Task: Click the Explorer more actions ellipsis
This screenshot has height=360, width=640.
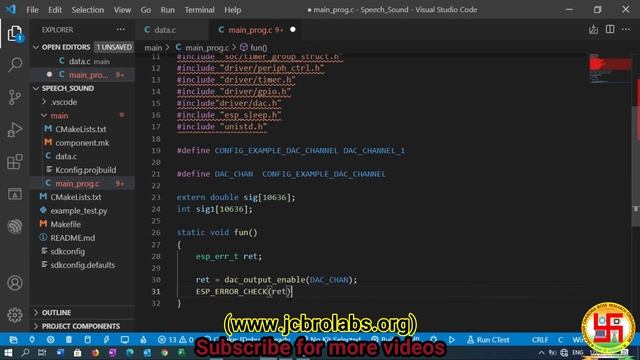Action: click(120, 29)
